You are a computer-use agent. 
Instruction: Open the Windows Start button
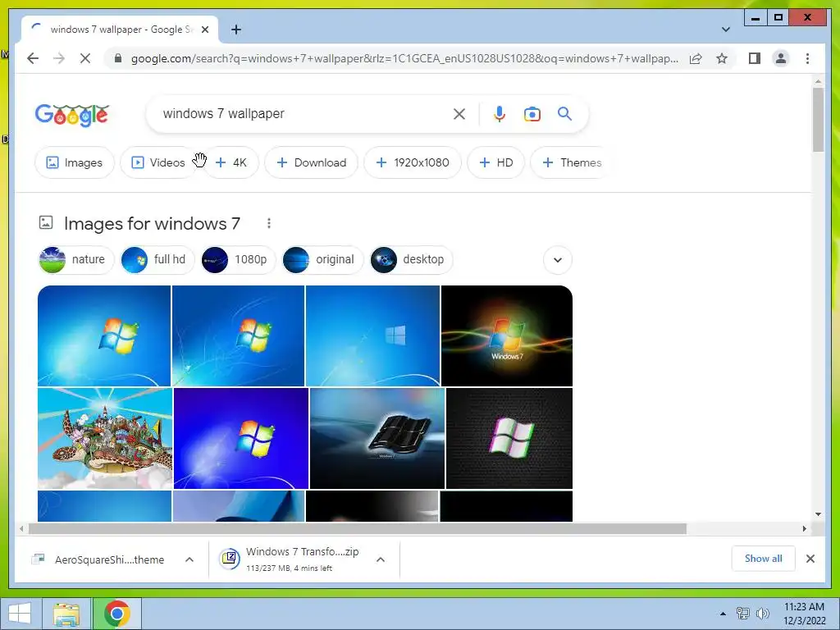pyautogui.click(x=20, y=614)
